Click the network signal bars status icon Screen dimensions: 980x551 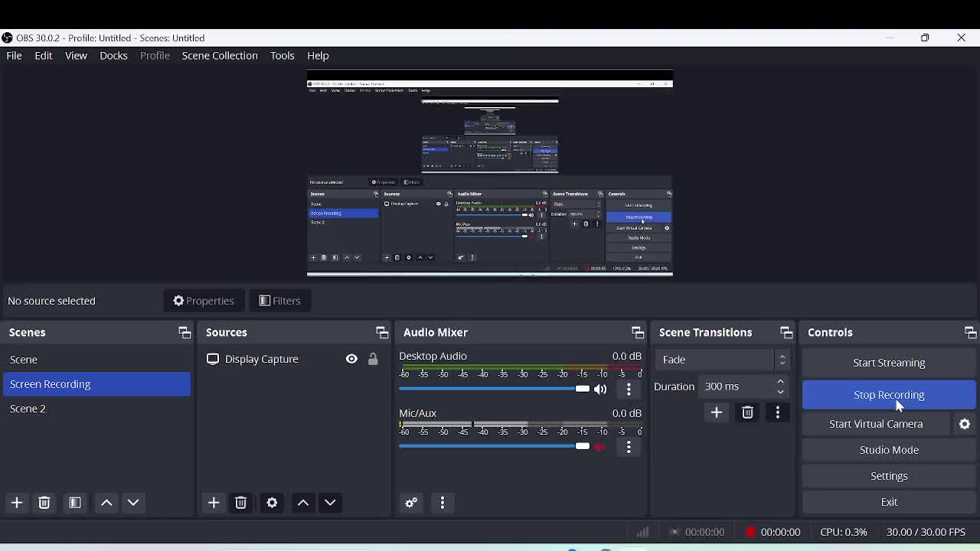coord(643,532)
